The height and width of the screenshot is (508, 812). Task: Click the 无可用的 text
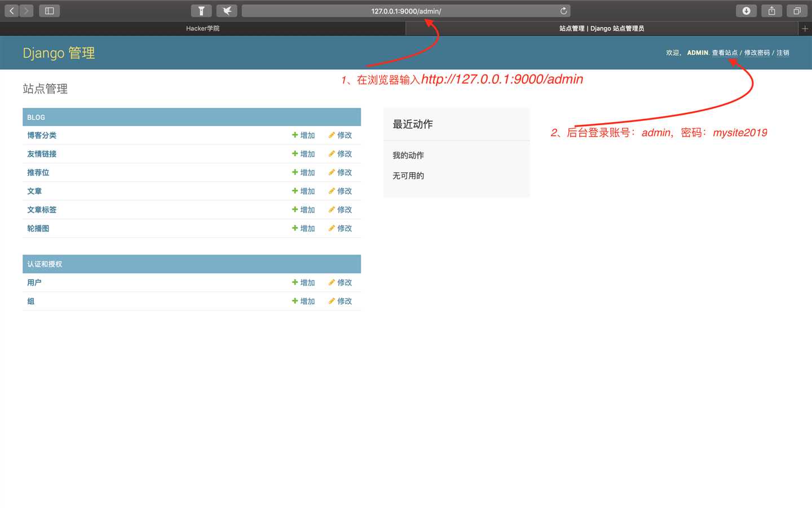(408, 176)
